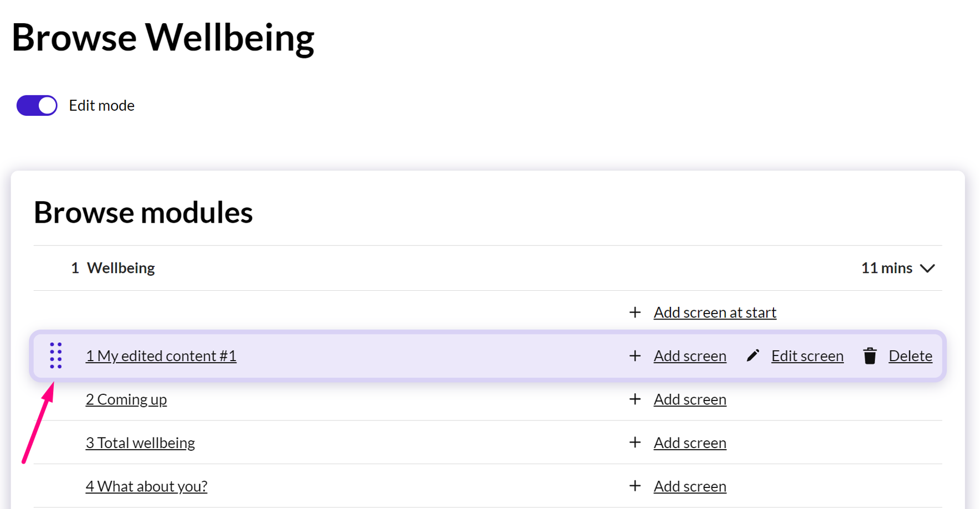Click Add screen text in Coming up row
The height and width of the screenshot is (509, 980).
690,399
